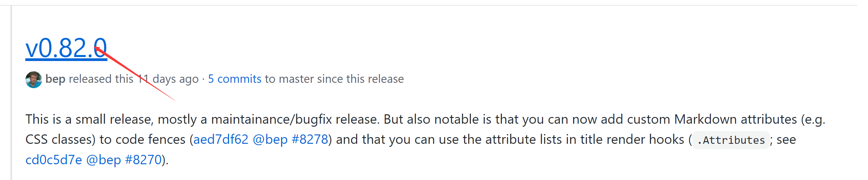Open issue #8278 link

[310, 139]
